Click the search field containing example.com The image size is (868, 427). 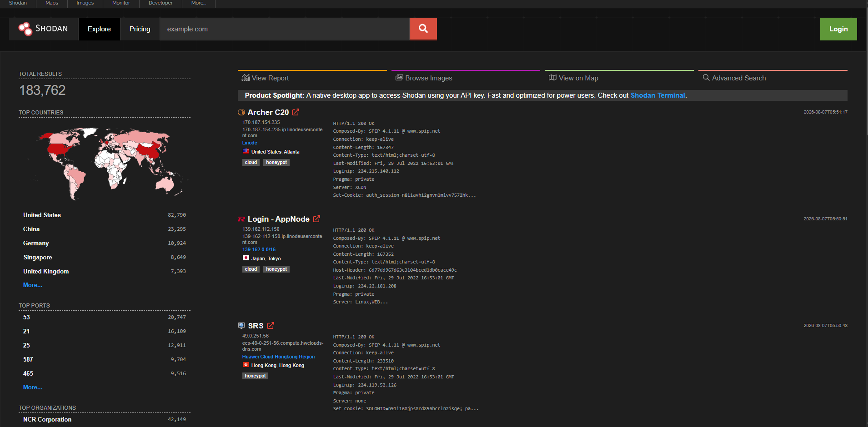click(285, 29)
